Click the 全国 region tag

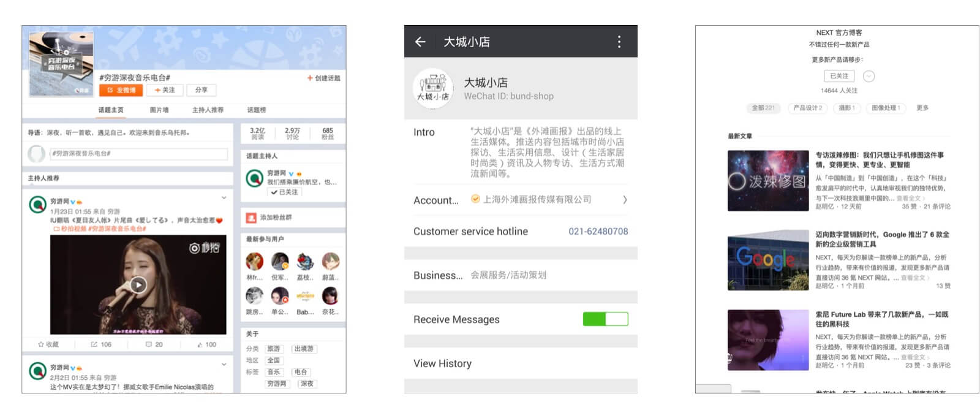(x=274, y=360)
